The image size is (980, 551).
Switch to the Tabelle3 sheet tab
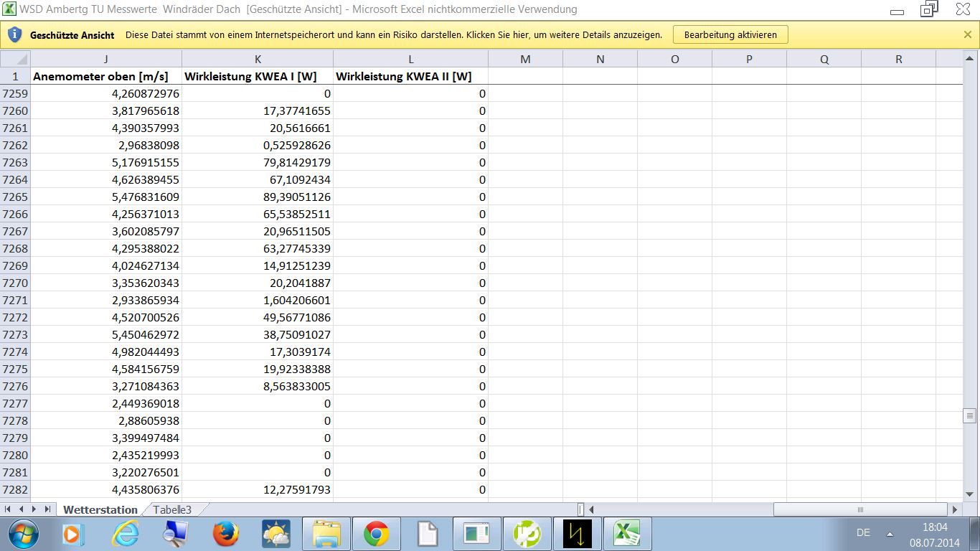tap(172, 509)
